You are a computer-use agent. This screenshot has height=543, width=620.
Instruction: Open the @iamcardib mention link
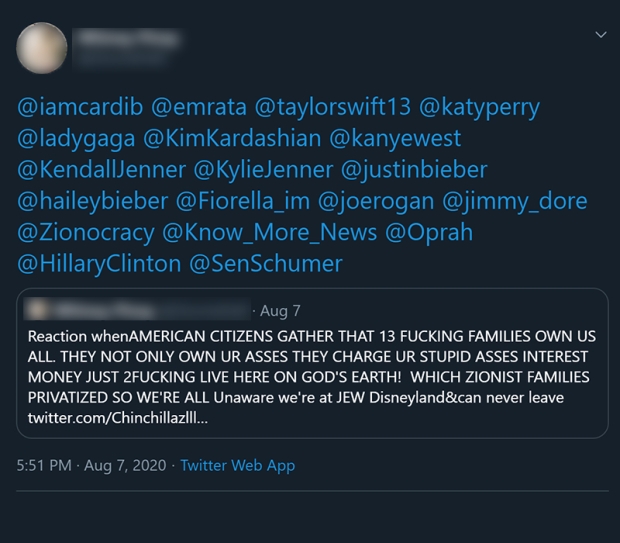click(82, 106)
